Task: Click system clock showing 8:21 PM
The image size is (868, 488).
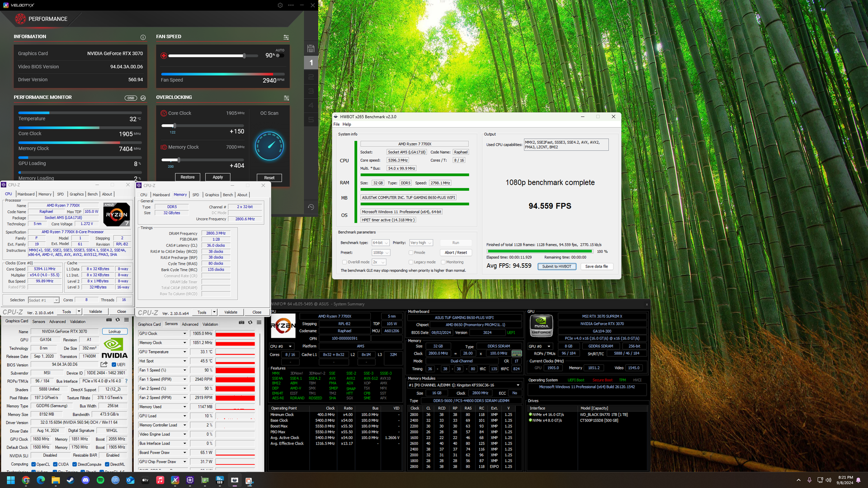Action: click(x=845, y=480)
